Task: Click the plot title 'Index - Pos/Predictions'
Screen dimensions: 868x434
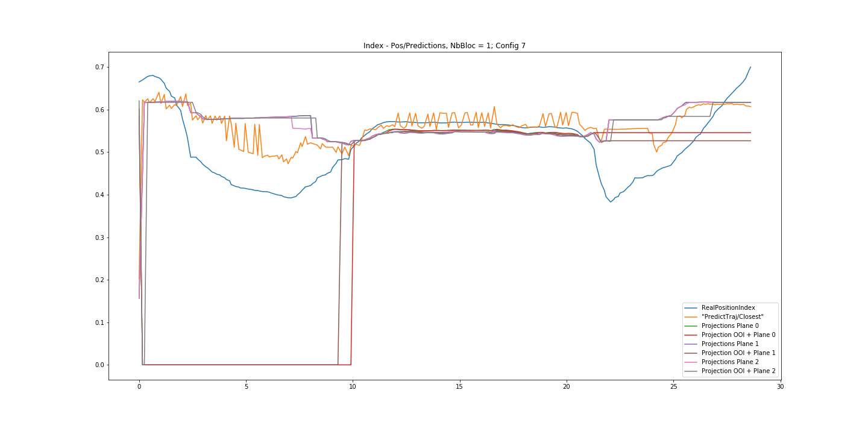Action: tap(444, 46)
